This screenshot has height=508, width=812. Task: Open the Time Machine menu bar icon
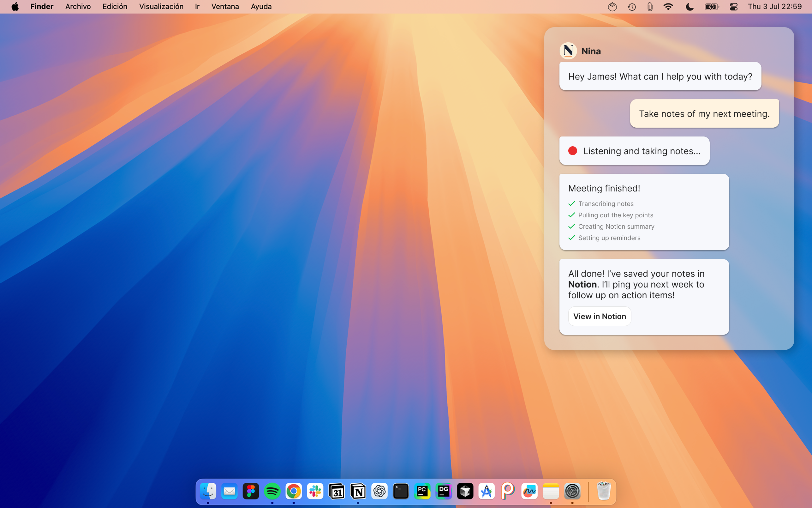(631, 7)
